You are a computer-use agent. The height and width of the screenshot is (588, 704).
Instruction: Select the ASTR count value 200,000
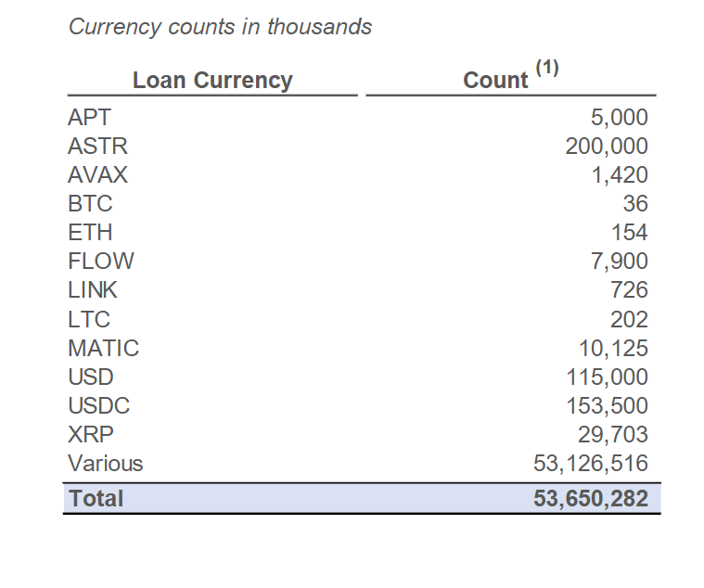[x=607, y=147]
